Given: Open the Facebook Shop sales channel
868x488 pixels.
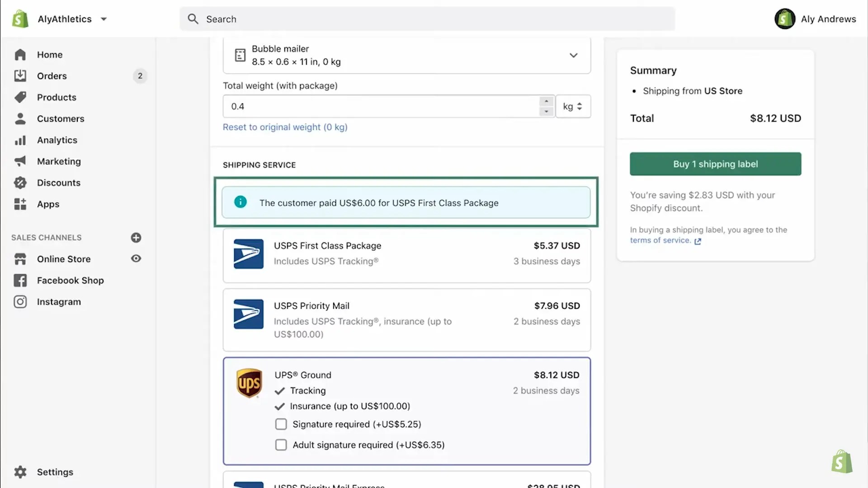Looking at the screenshot, I should (x=70, y=280).
